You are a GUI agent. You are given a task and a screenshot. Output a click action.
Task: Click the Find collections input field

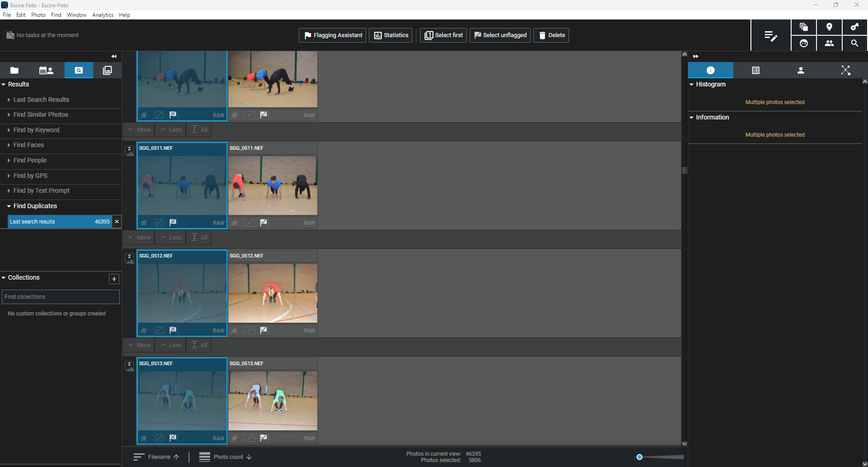(x=61, y=297)
